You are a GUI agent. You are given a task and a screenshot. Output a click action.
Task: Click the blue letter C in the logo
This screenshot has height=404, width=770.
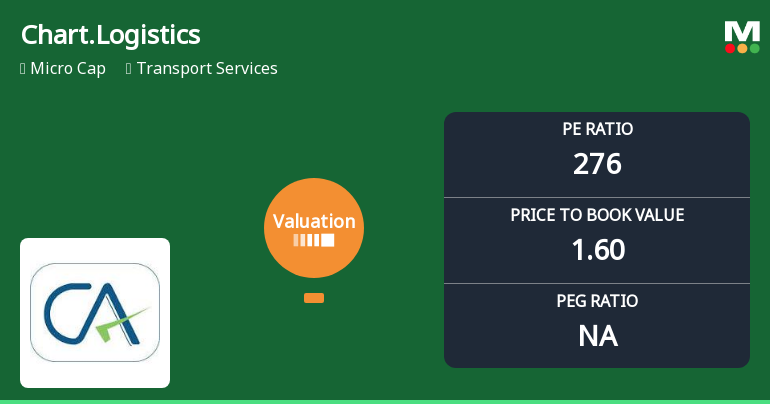[58, 312]
